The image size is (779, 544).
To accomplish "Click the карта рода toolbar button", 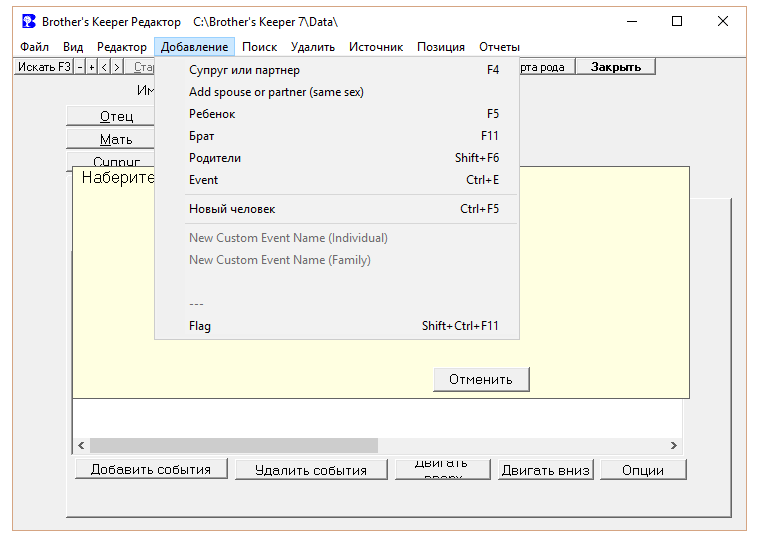I will (x=546, y=67).
